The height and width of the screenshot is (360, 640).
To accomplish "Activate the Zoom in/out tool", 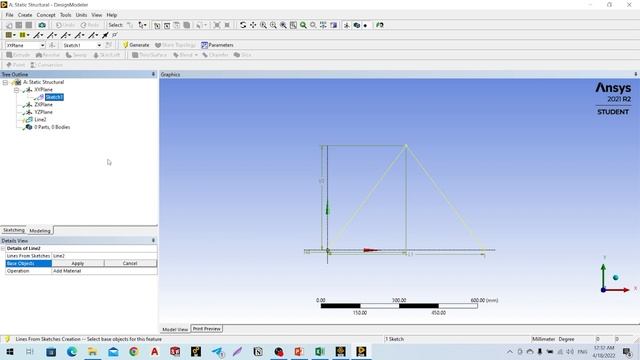I will 263,25.
